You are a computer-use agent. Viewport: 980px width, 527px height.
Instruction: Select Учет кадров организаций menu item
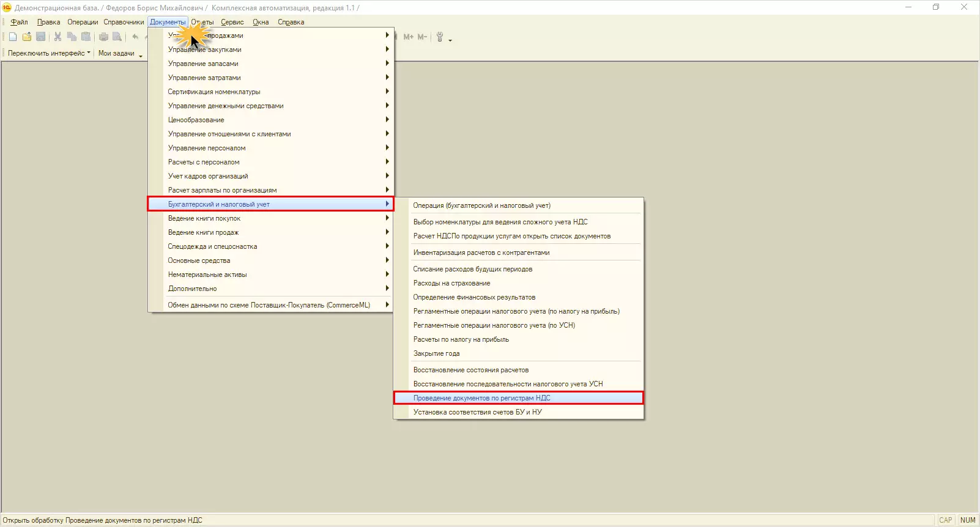click(271, 176)
